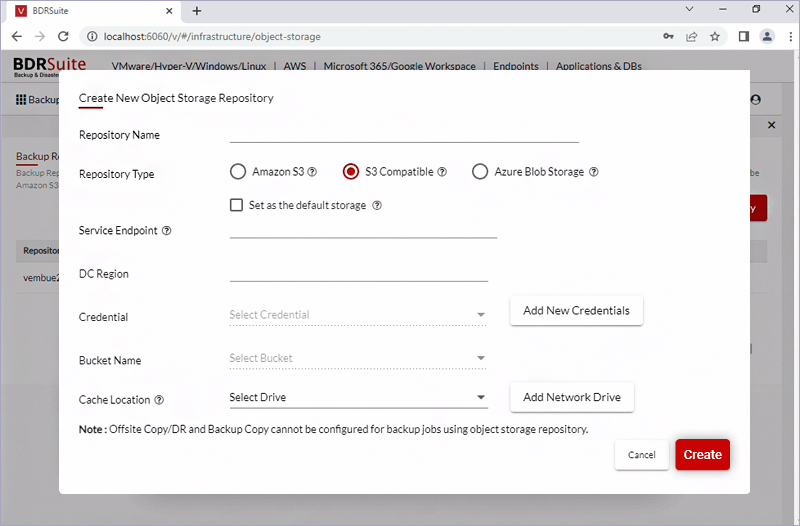Open the Chrome three-dot menu

tap(790, 36)
